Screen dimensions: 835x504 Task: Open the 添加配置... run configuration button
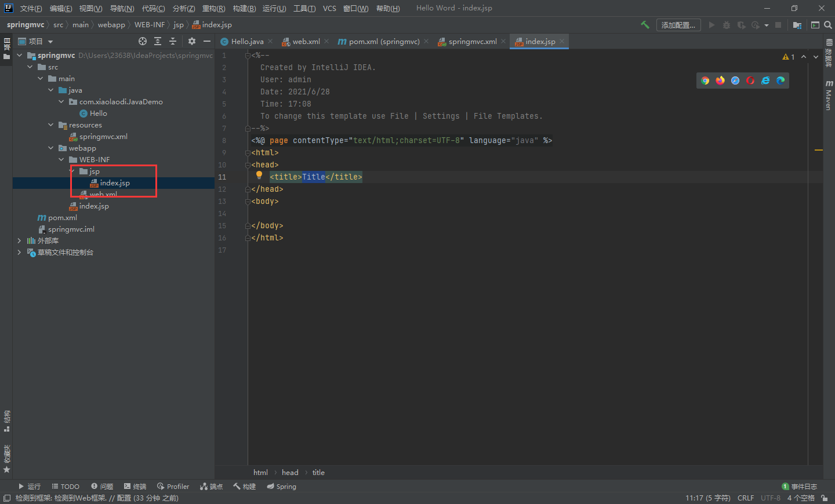678,25
